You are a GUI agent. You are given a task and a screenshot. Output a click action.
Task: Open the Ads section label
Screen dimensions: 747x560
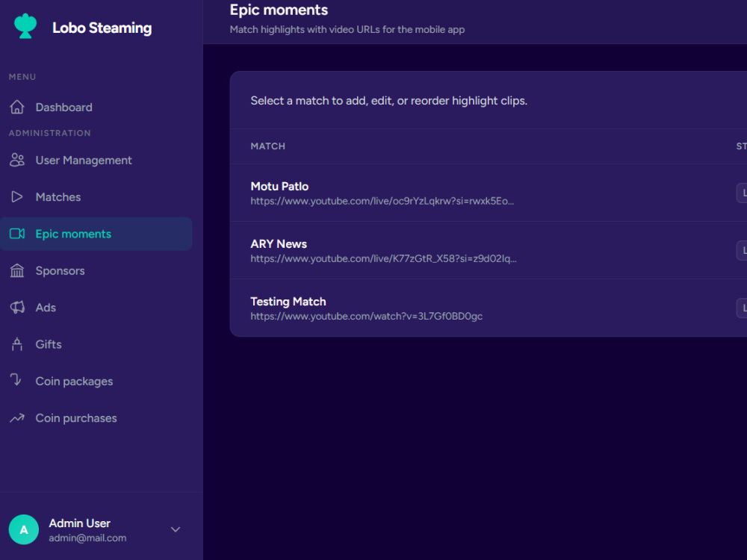click(x=46, y=308)
